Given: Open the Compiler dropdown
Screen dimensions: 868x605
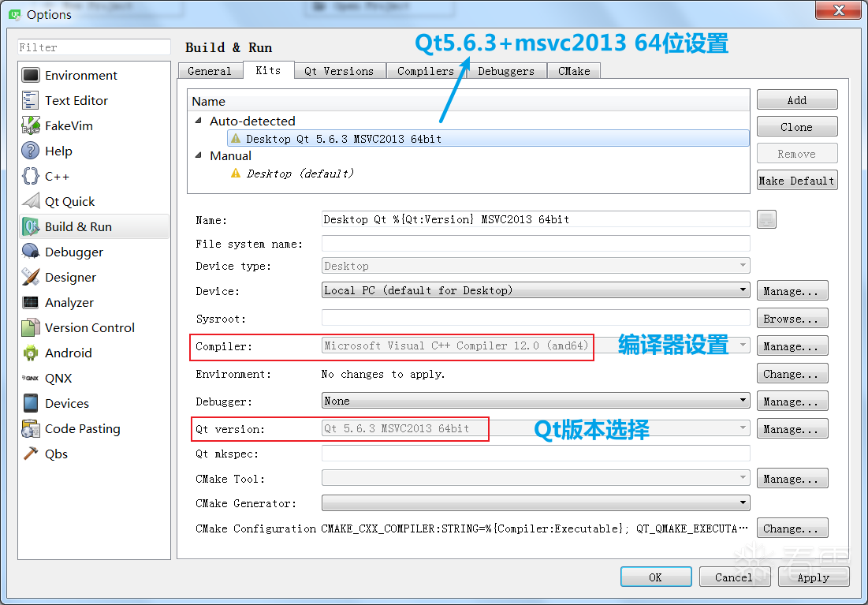Looking at the screenshot, I should (535, 345).
